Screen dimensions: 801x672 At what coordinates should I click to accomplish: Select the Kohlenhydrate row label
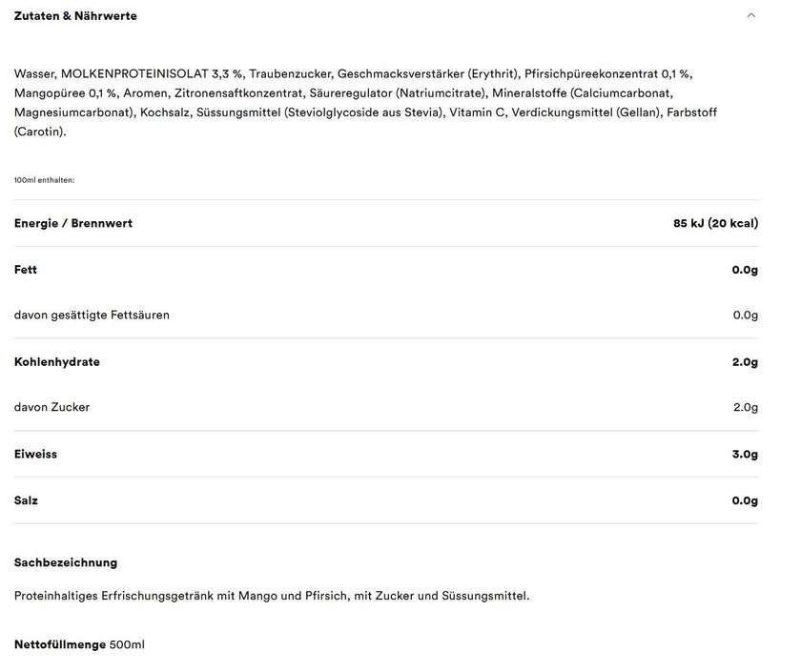tap(57, 362)
